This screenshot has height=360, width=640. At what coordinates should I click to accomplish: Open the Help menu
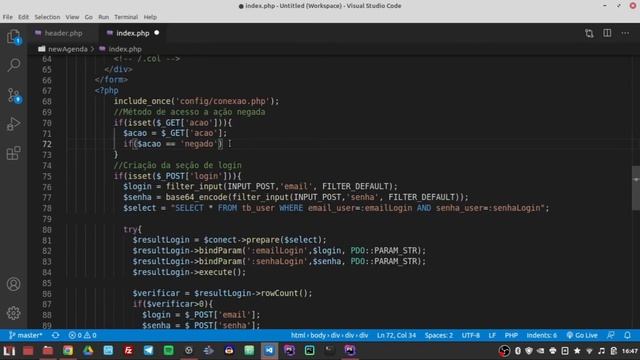pos(150,17)
